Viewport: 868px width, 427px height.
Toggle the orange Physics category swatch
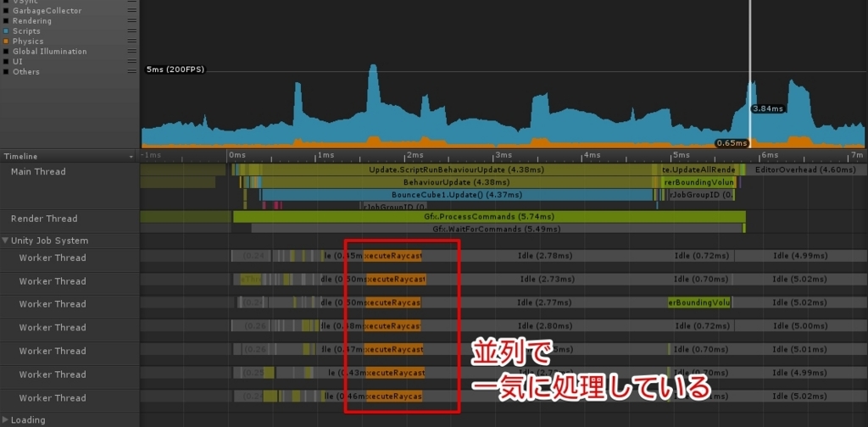[x=6, y=41]
